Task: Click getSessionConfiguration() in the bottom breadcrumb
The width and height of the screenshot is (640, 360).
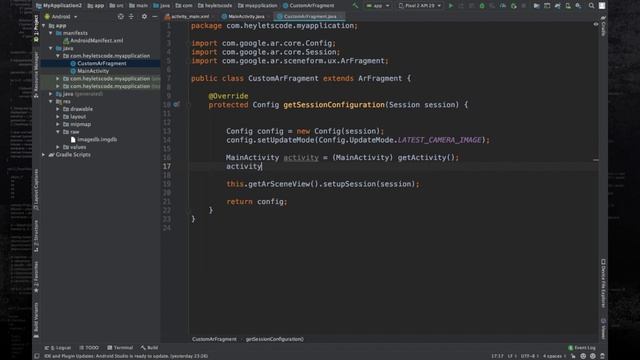Action: tap(275, 339)
